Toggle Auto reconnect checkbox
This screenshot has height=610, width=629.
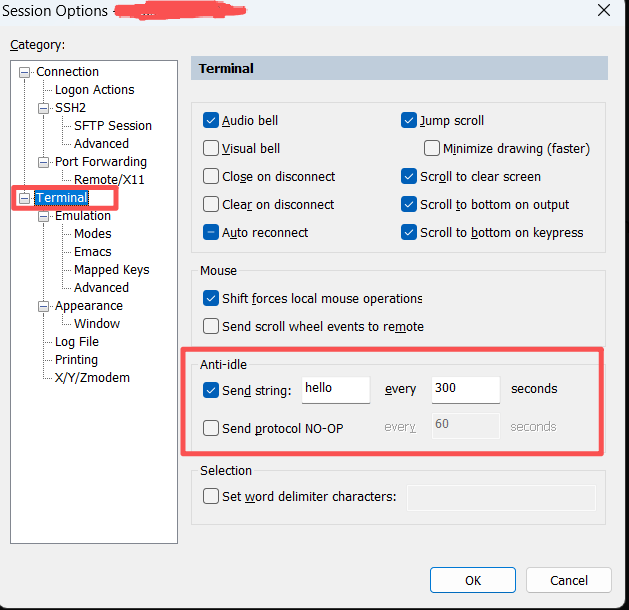[211, 233]
